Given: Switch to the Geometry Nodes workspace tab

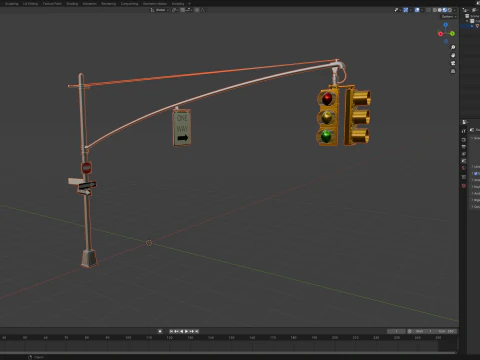Looking at the screenshot, I should [155, 4].
